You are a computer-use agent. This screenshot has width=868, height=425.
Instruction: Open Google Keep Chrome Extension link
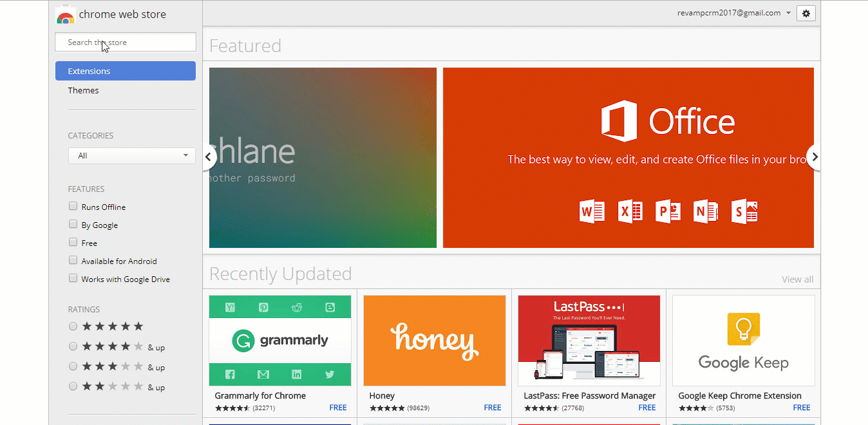pos(740,396)
